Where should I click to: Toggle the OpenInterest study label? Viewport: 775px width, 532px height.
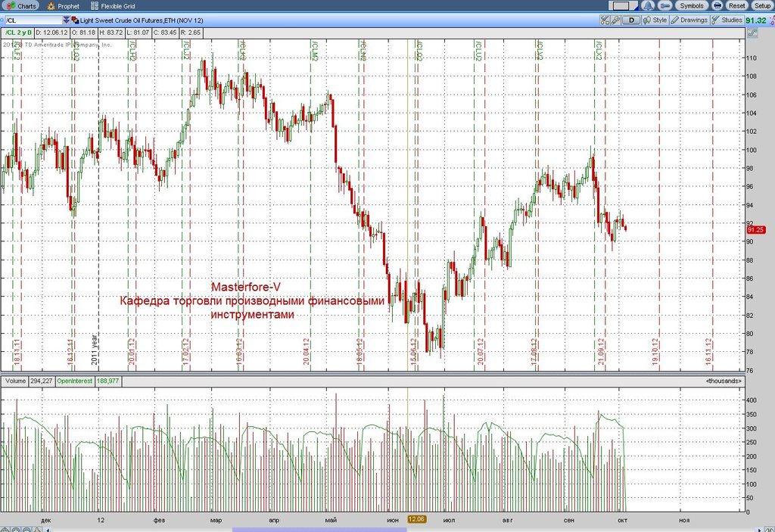point(74,381)
